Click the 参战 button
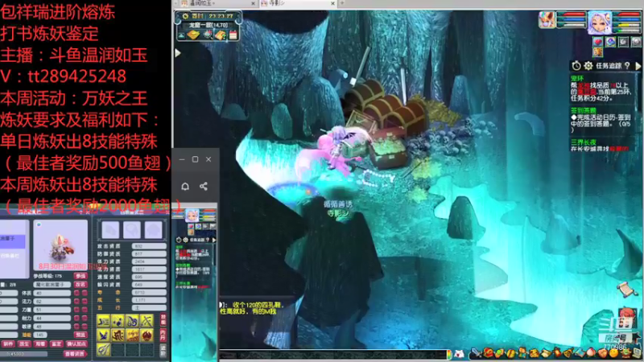The width and height of the screenshot is (644, 362). pos(80,276)
